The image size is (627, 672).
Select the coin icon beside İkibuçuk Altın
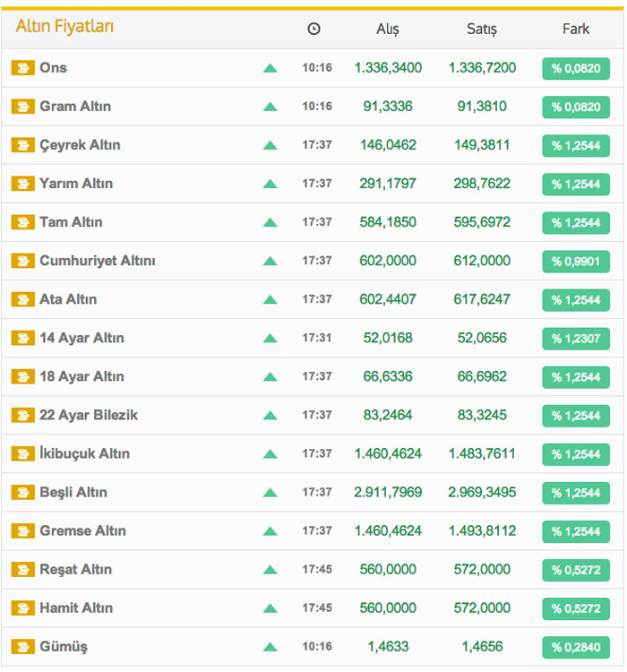22,453
